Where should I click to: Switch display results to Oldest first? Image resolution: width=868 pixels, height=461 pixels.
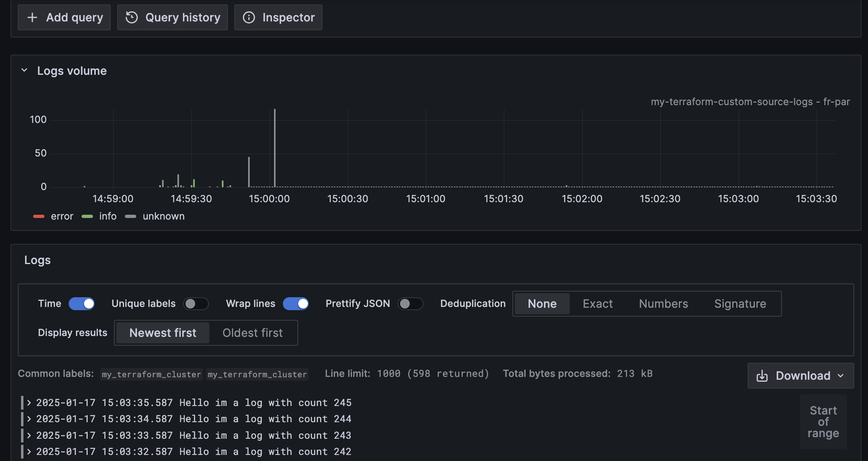coord(253,333)
